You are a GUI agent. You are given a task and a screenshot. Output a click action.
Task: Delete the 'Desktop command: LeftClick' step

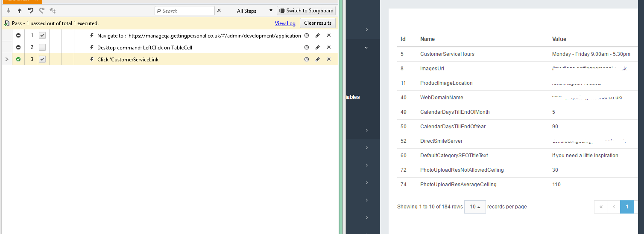(329, 47)
